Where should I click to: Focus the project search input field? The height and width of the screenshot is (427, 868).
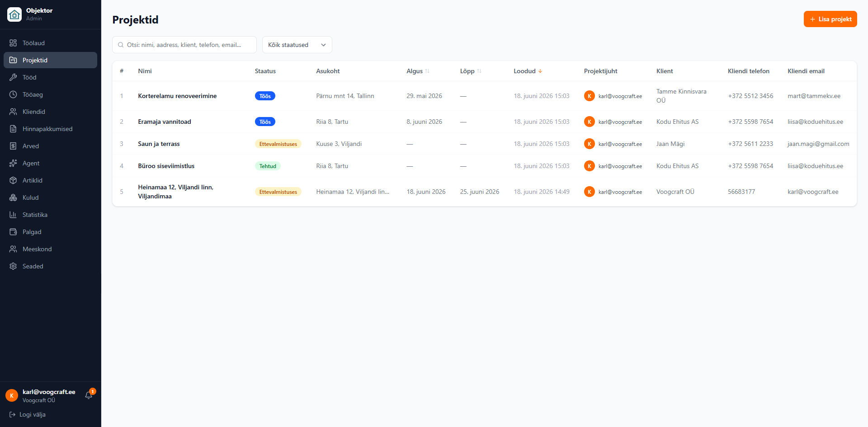184,45
